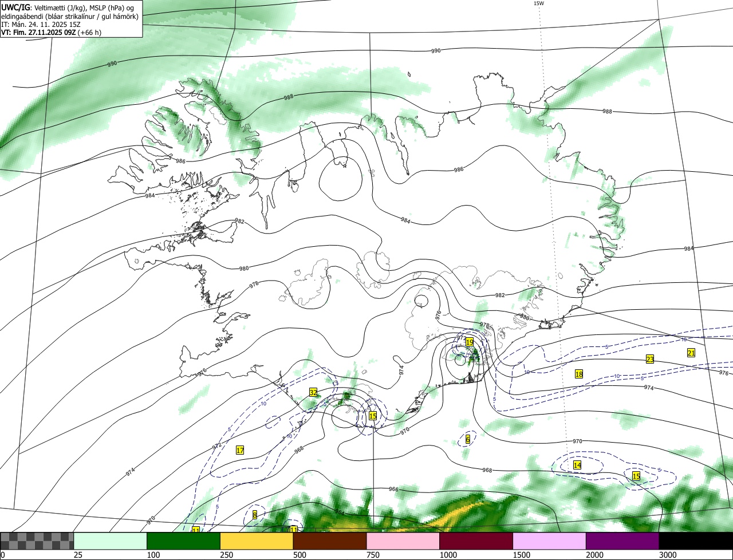Viewport: 733px width, 560px height.
Task: Click the legend tick value 750
Action: pos(373,555)
